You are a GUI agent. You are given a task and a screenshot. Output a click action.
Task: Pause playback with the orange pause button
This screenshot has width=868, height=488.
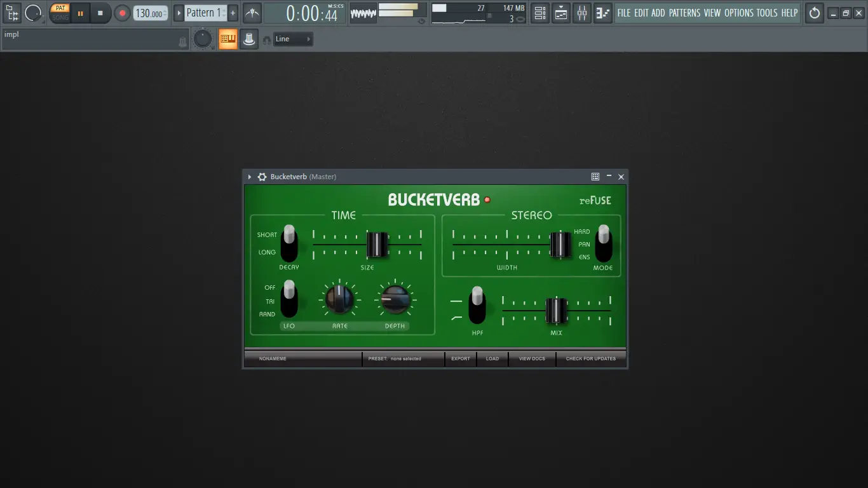(81, 13)
